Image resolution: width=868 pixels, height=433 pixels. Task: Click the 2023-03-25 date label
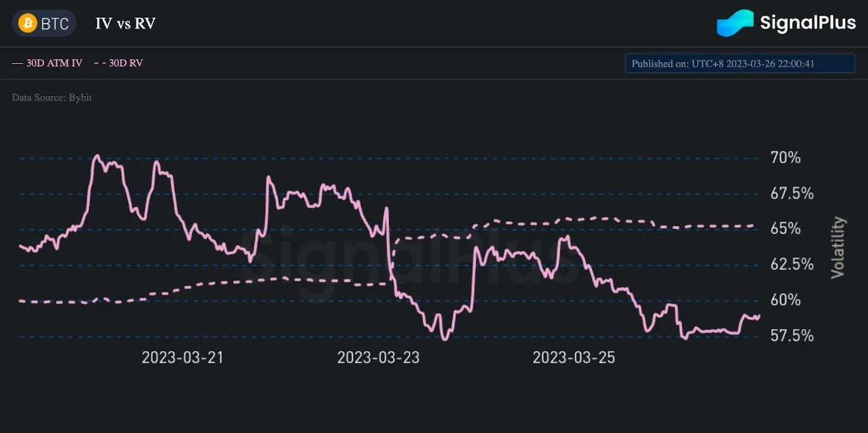click(x=573, y=357)
